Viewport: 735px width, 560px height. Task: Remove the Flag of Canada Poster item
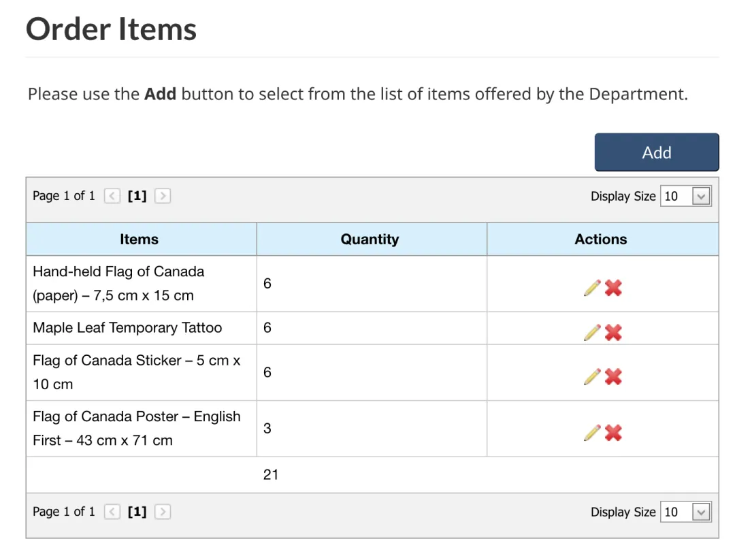[613, 433]
